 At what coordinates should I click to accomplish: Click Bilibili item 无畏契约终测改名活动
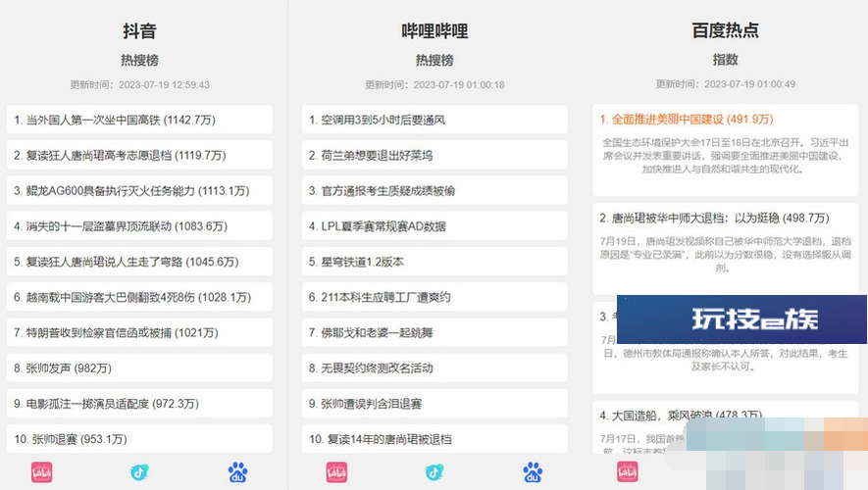point(434,367)
